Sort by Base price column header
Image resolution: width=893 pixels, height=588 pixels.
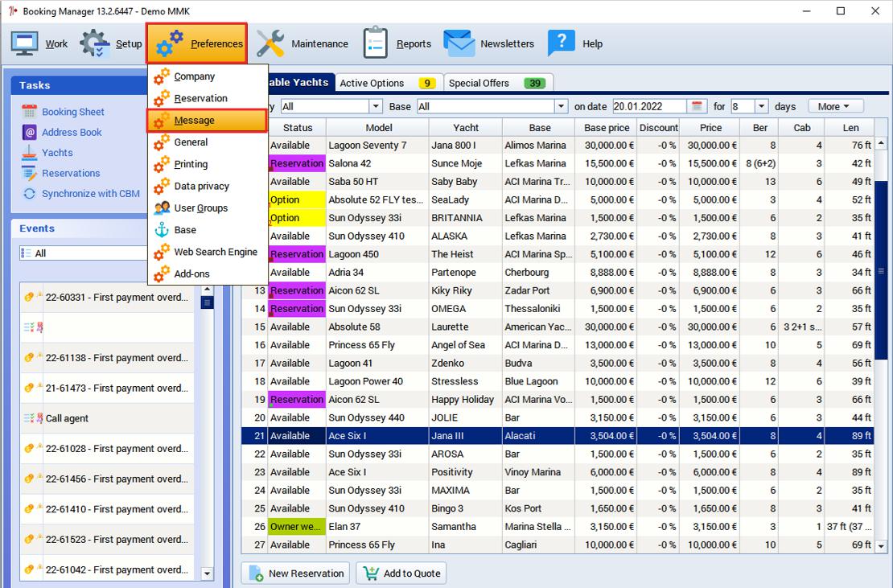607,128
